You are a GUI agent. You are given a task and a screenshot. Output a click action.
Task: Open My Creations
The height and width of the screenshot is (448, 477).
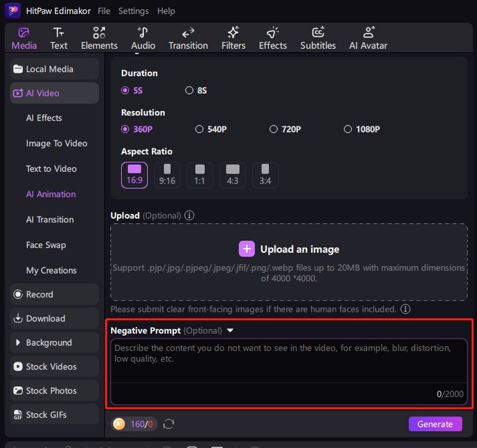51,270
